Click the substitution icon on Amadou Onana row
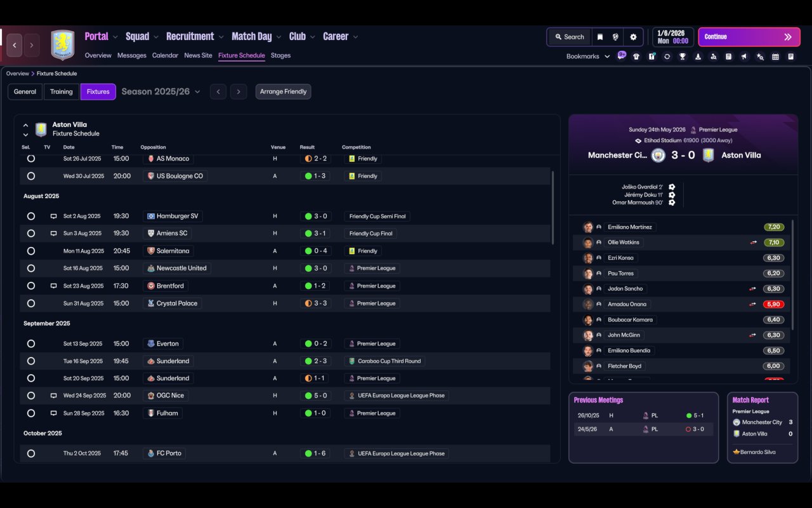The height and width of the screenshot is (508, 812). [x=754, y=304]
